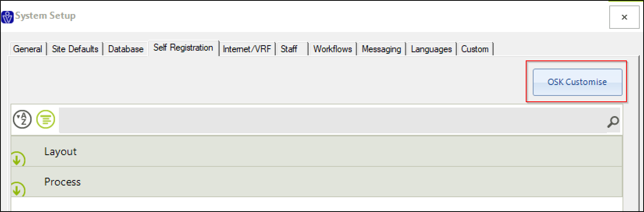Select the Process section row
Viewport: 644px width, 212px height.
317,182
